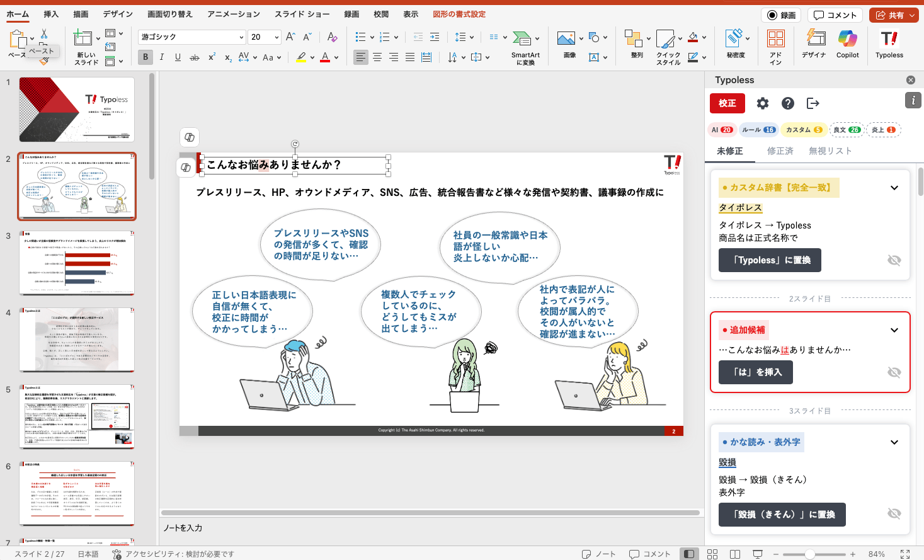This screenshot has width=924, height=560.
Task: Open Typoless settings gear icon
Action: coord(763,103)
